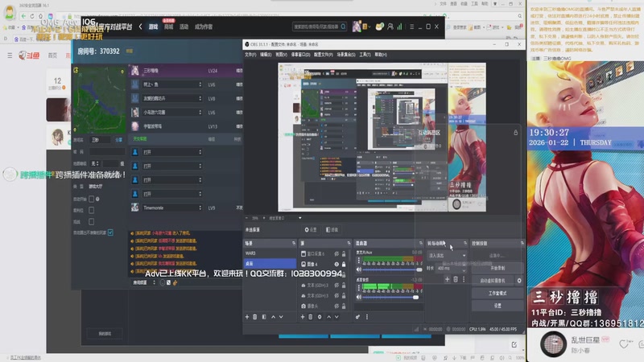Untick auto-kick unready players checkbox
This screenshot has width=644, height=362.
[x=110, y=232]
